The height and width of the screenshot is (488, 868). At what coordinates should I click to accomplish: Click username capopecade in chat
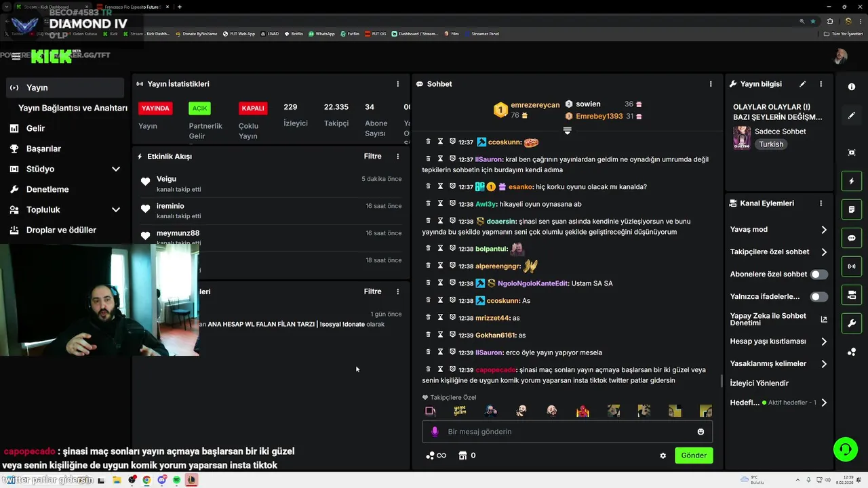click(x=495, y=370)
